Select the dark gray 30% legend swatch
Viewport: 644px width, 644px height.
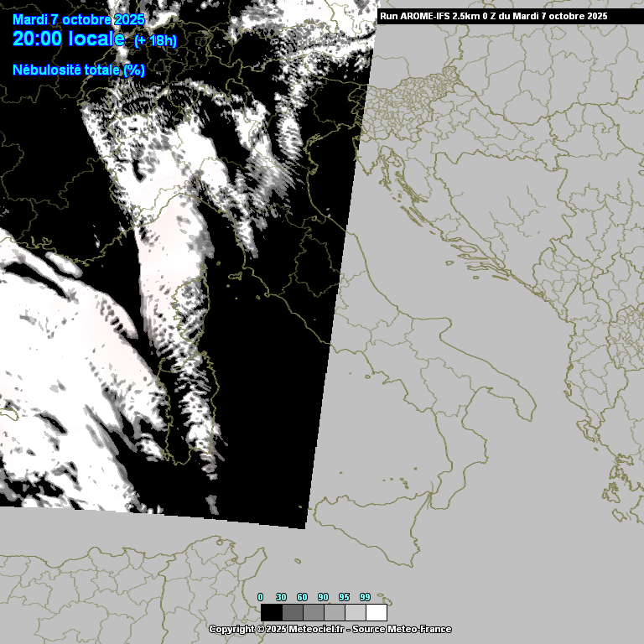(292, 612)
